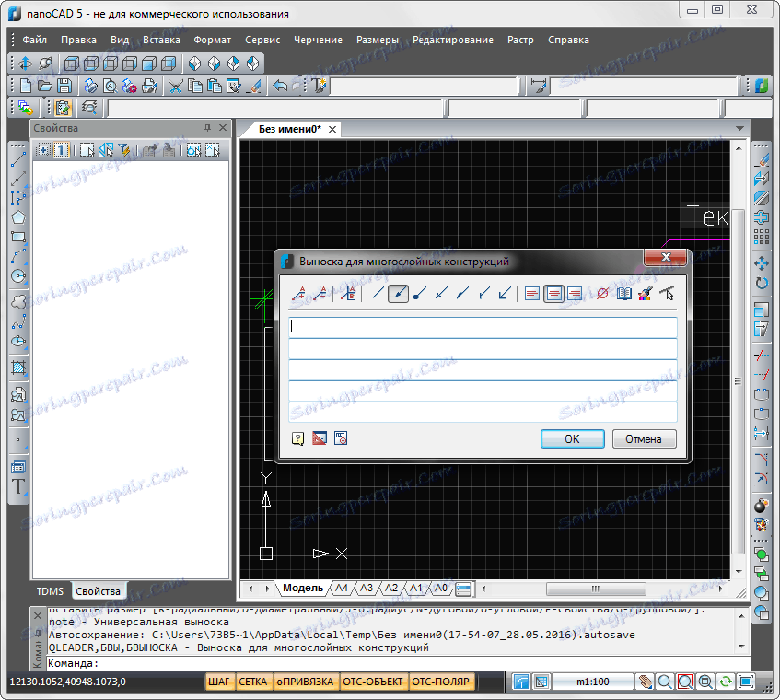This screenshot has height=700, width=780.
Task: Select the Text tool in the left toolbar
Action: 17,487
